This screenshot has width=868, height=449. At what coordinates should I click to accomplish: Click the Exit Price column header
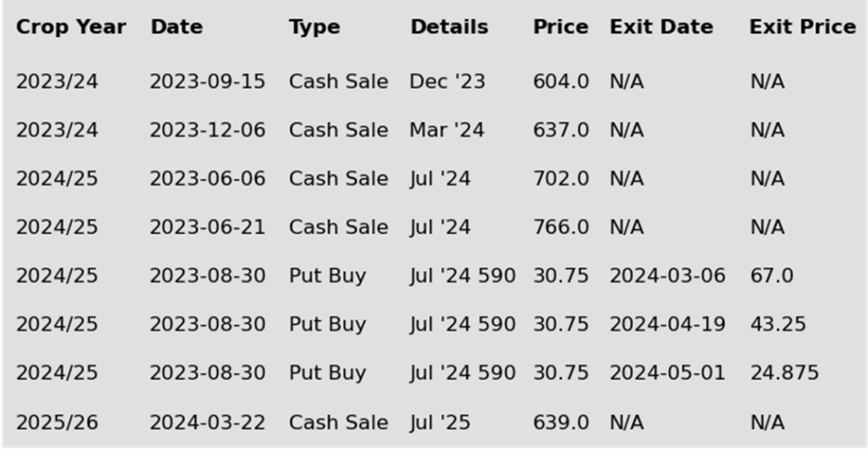(803, 27)
